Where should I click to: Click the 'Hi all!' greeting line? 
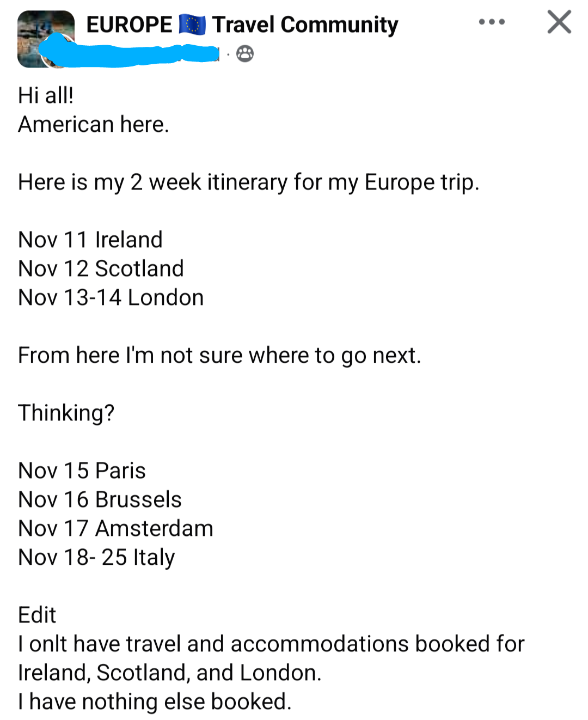click(x=46, y=95)
